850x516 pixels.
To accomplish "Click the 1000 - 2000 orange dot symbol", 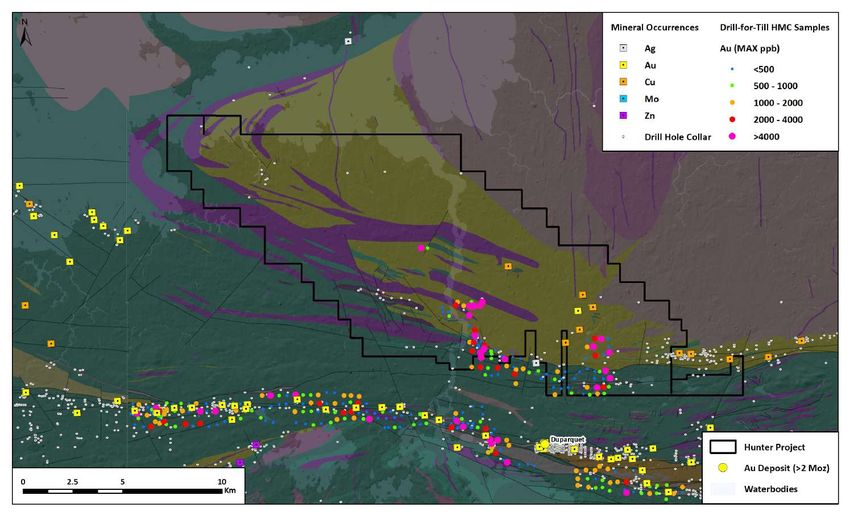I will [x=732, y=102].
